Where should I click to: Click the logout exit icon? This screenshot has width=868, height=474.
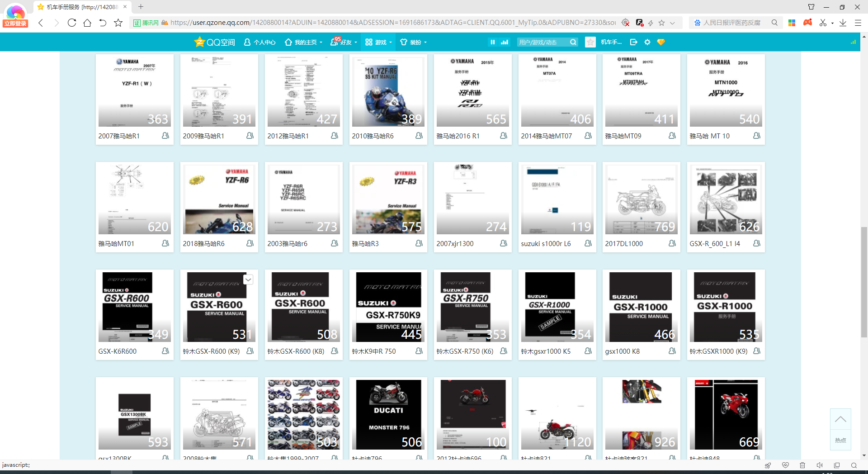pyautogui.click(x=634, y=42)
